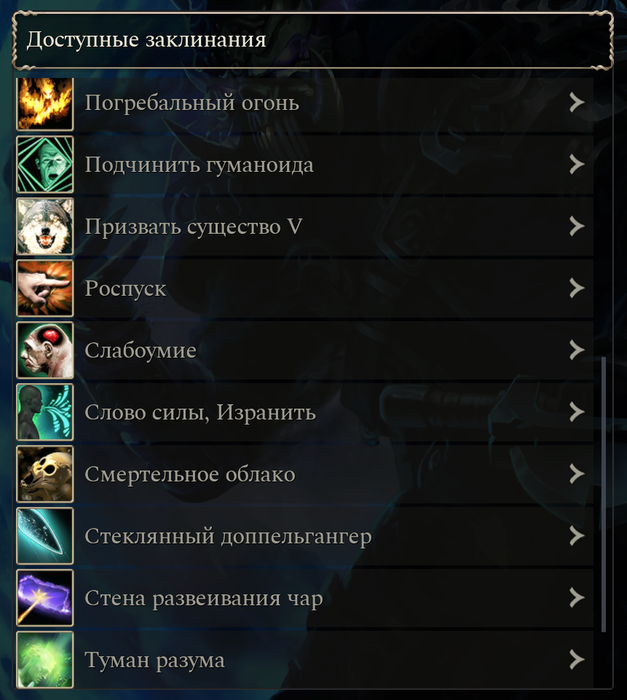Click the spell list vertical scrollbar
The width and height of the screenshot is (627, 700).
click(604, 494)
